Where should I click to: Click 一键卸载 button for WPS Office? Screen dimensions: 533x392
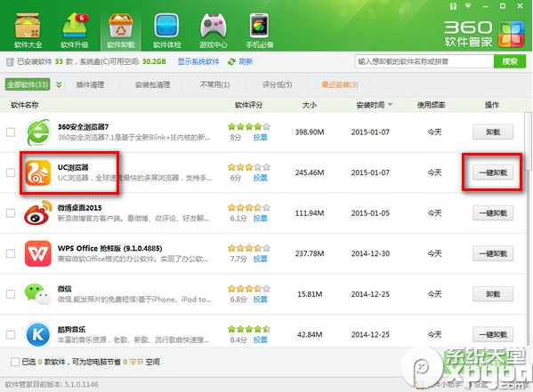493,253
